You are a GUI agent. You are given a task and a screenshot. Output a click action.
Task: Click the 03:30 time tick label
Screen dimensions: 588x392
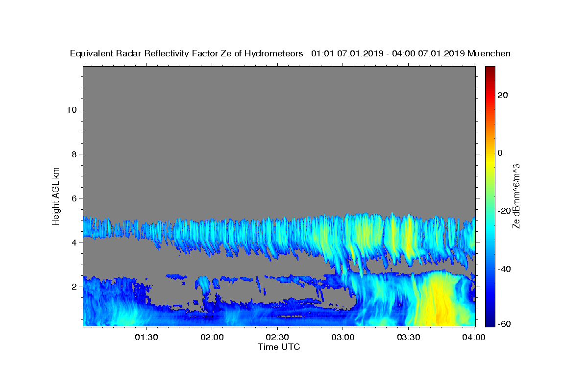point(409,337)
